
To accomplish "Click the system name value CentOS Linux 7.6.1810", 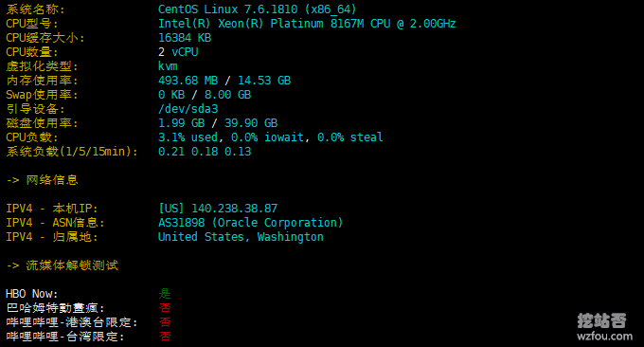I will tap(257, 9).
